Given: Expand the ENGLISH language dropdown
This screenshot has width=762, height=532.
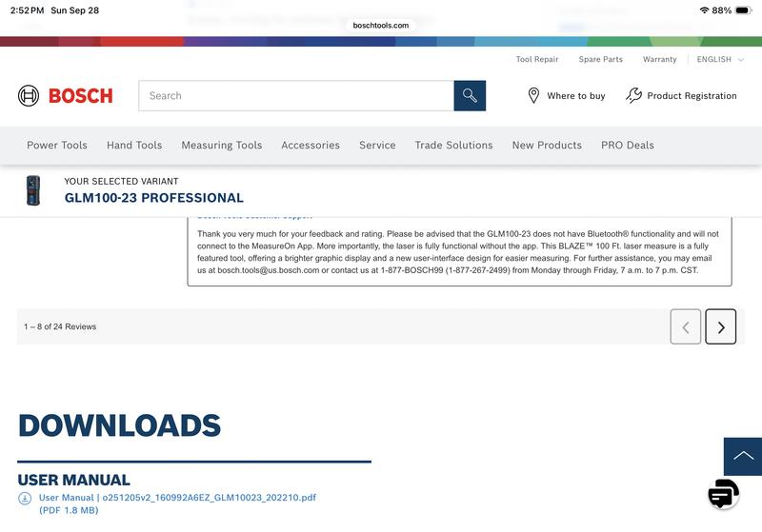Looking at the screenshot, I should point(720,59).
